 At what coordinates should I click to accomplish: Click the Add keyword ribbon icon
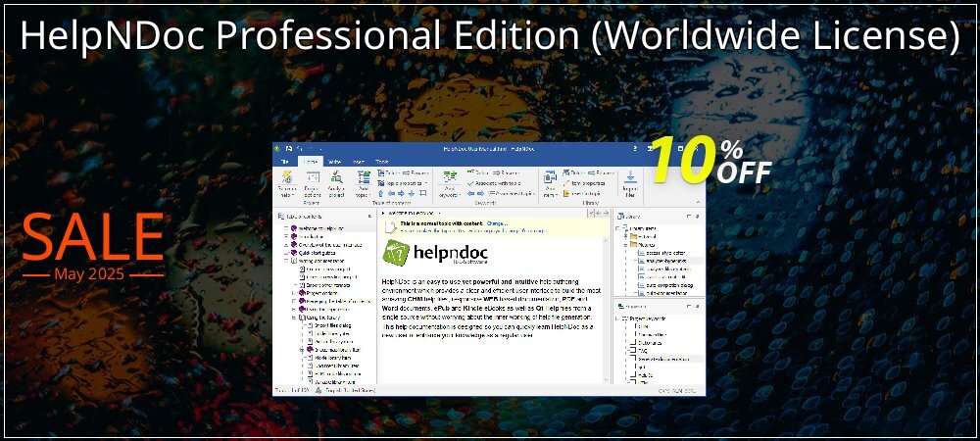(450, 176)
